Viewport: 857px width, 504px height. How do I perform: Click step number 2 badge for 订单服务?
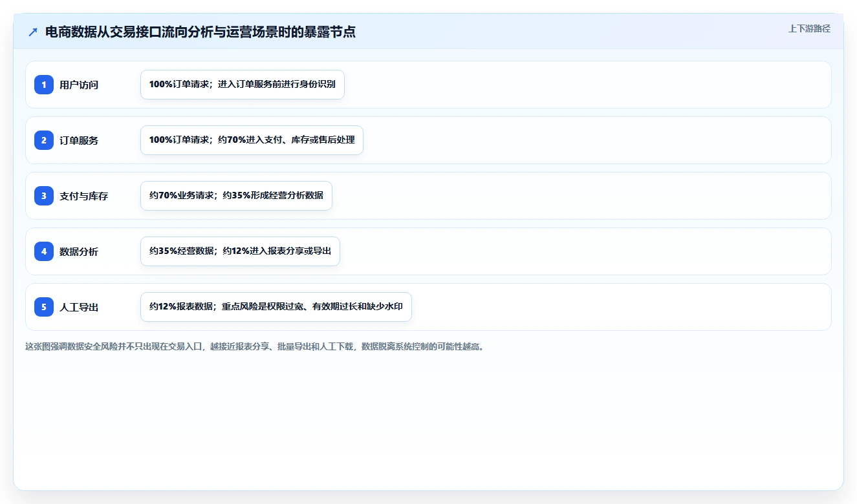44,140
